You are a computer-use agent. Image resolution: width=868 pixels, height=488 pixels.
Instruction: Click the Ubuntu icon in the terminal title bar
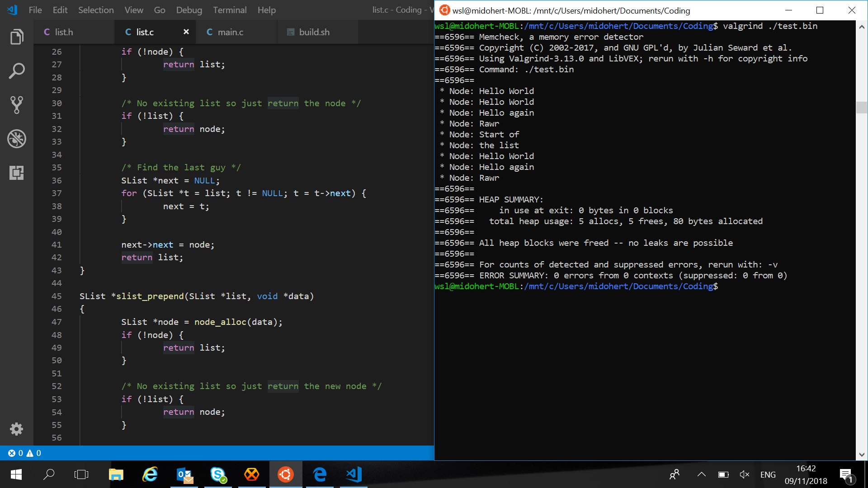(x=444, y=10)
